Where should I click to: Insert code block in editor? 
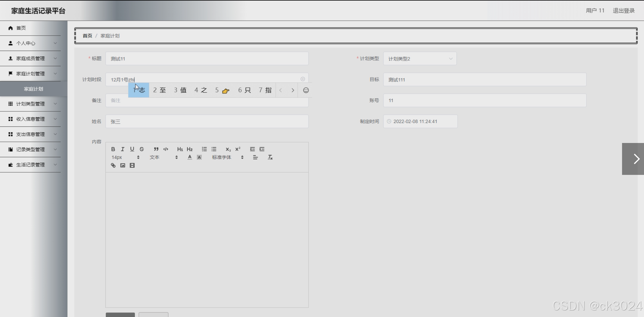166,149
